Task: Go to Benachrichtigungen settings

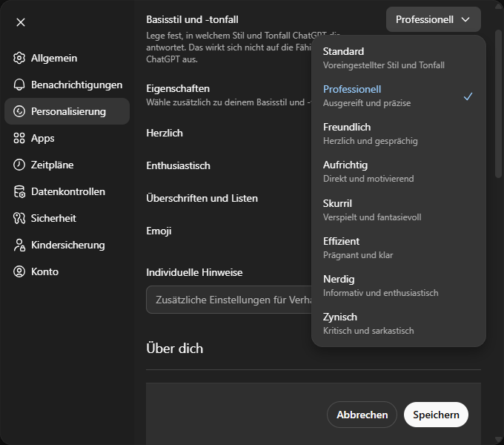Action: (67, 85)
